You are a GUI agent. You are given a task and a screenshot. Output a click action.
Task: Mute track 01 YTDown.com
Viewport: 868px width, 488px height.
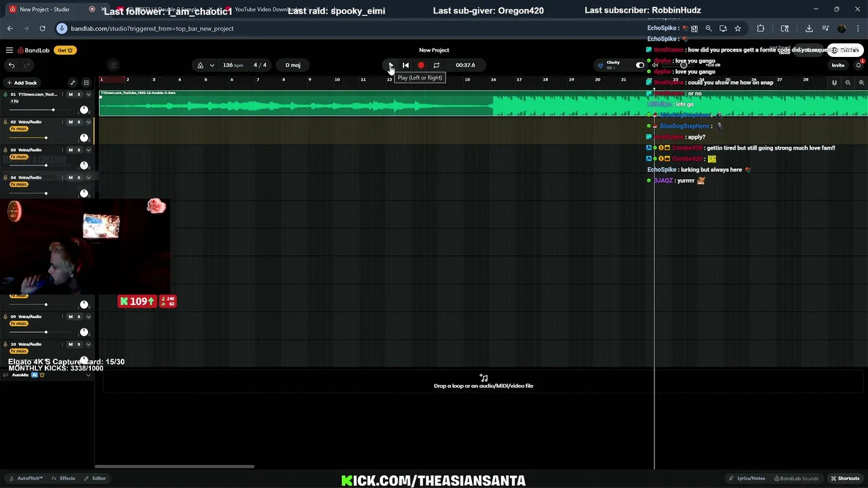[71, 94]
